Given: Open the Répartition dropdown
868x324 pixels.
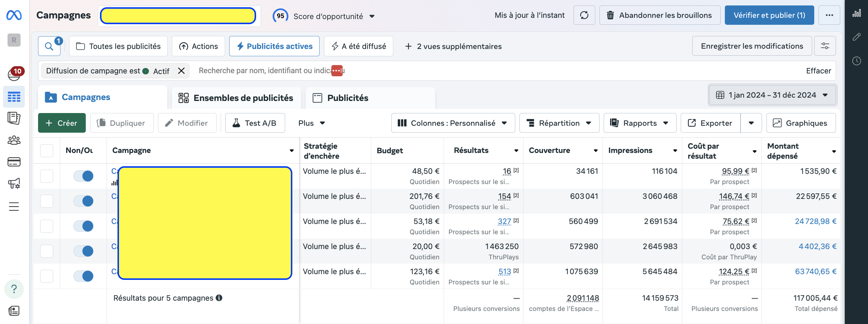Looking at the screenshot, I should pyautogui.click(x=559, y=123).
